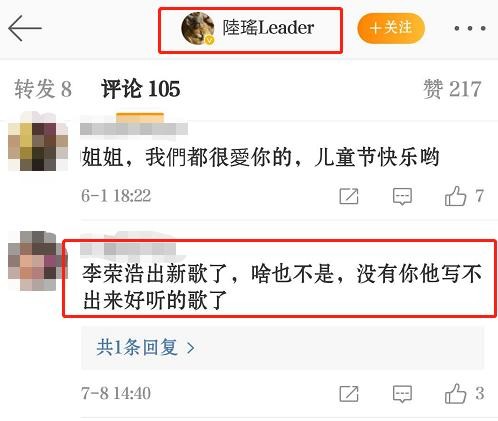The image size is (498, 421).
Task: Repost the 7-8 14:40 comment
Action: [349, 394]
